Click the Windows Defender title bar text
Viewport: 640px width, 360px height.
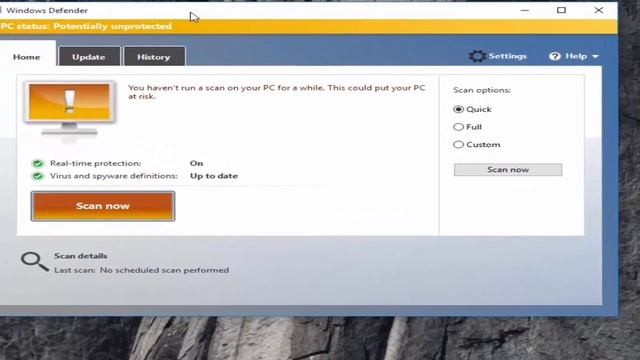click(47, 11)
